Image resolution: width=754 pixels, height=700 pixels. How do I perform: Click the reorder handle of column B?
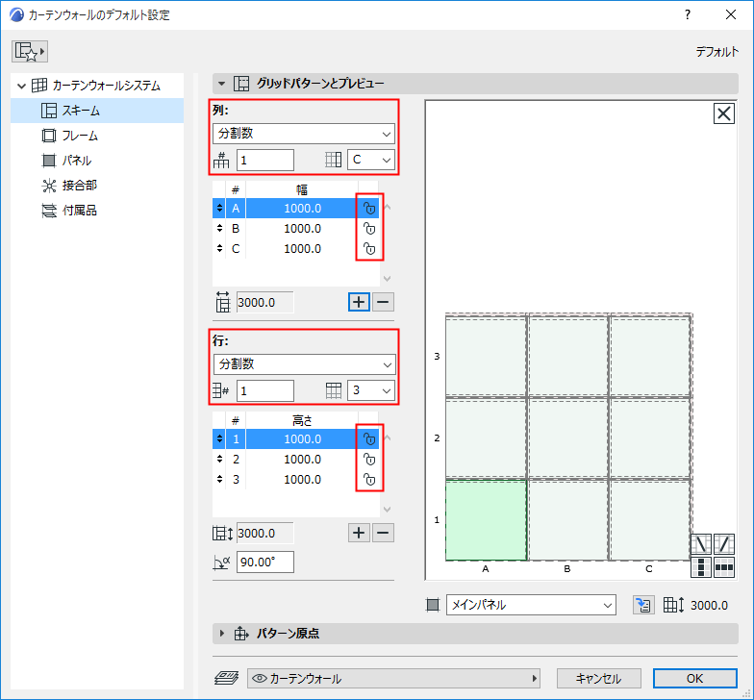(x=219, y=229)
